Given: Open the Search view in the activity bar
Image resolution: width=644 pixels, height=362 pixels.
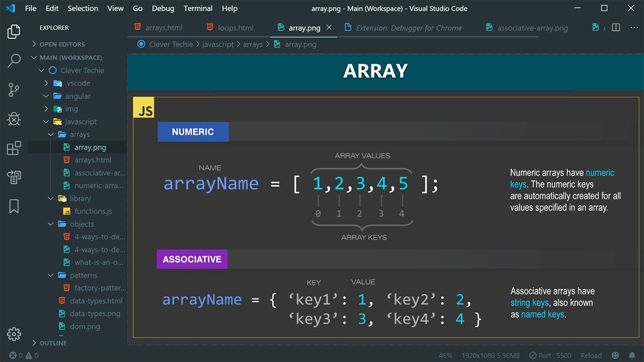Looking at the screenshot, I should coord(14,61).
